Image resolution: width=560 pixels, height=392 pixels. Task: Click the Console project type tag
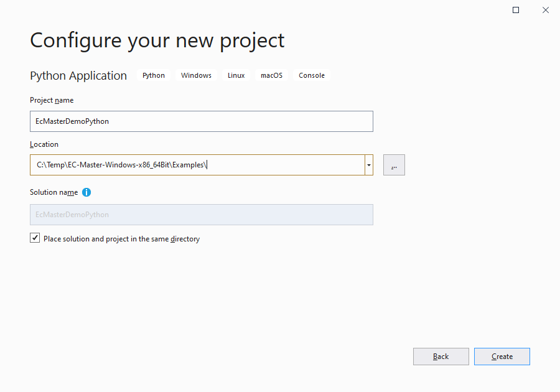coord(312,75)
